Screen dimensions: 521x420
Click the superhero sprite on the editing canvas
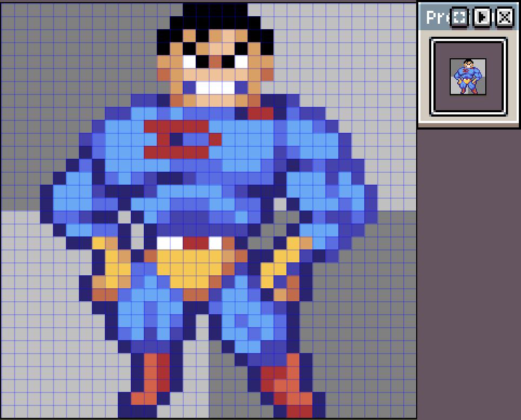coord(209,210)
